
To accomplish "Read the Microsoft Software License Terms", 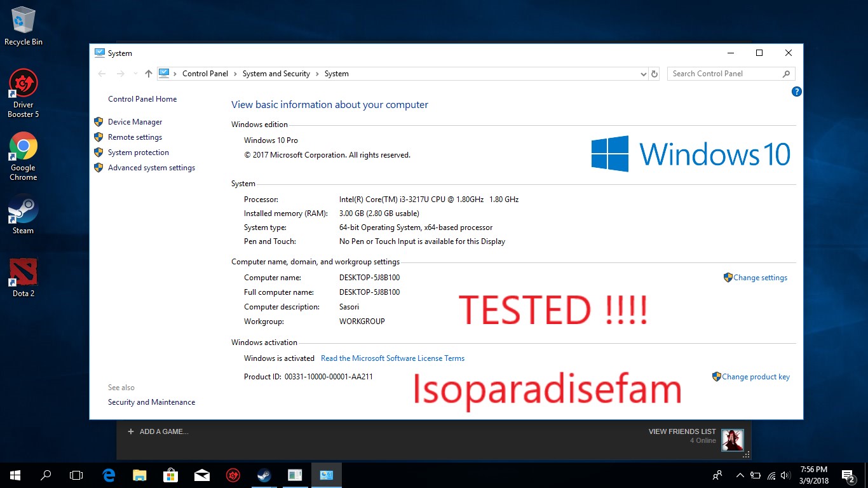I will pyautogui.click(x=393, y=358).
